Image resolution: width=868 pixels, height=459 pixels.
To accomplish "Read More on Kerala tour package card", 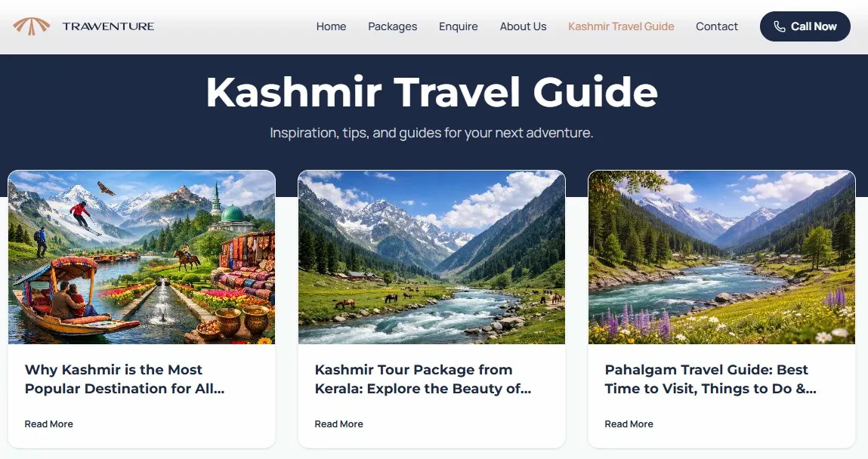I will coord(338,424).
